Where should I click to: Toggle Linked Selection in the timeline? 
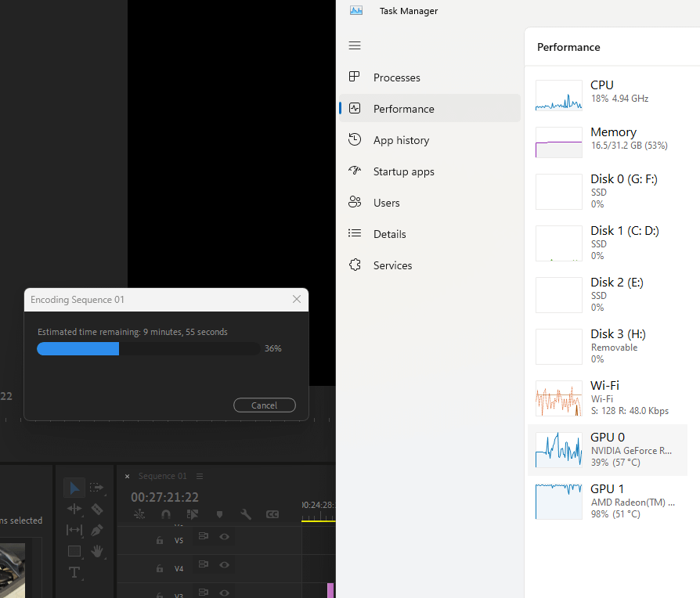(x=193, y=514)
